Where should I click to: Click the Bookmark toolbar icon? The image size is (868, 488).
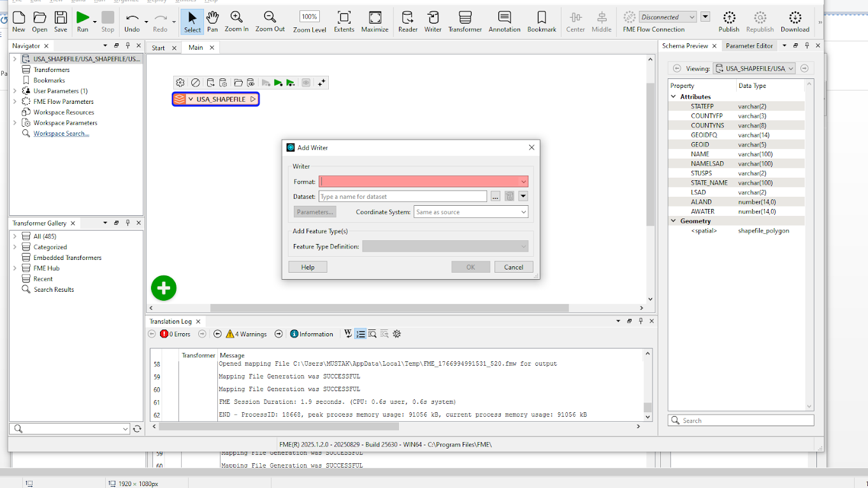tap(542, 21)
